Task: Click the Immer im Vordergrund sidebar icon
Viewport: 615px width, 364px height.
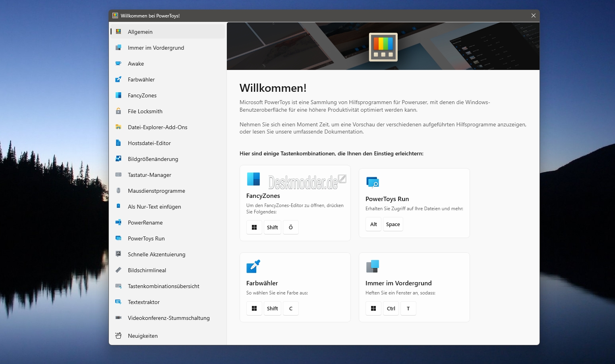Action: pyautogui.click(x=118, y=47)
